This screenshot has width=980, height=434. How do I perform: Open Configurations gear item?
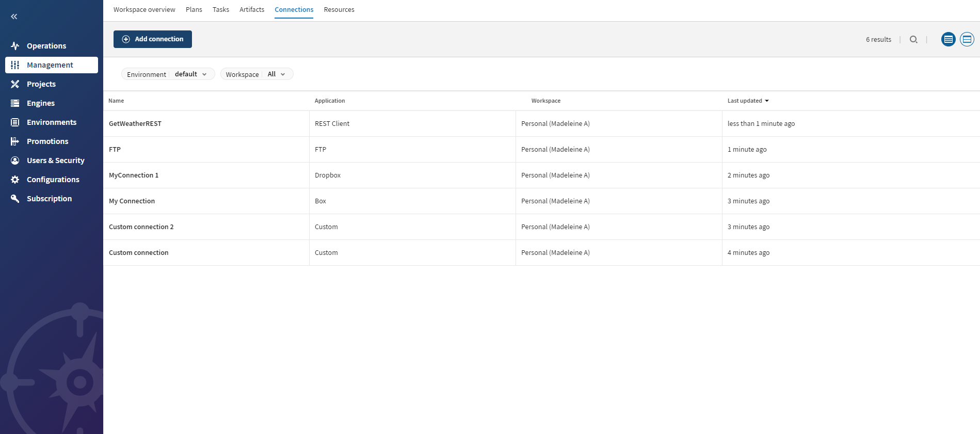(15, 180)
